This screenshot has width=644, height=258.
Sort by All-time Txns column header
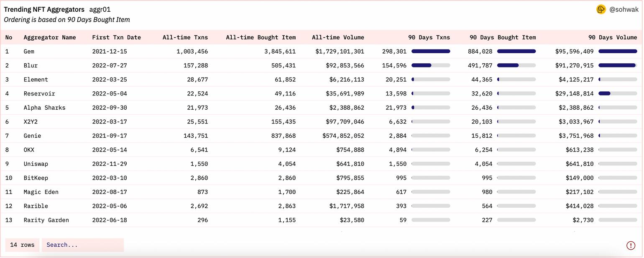pyautogui.click(x=185, y=37)
